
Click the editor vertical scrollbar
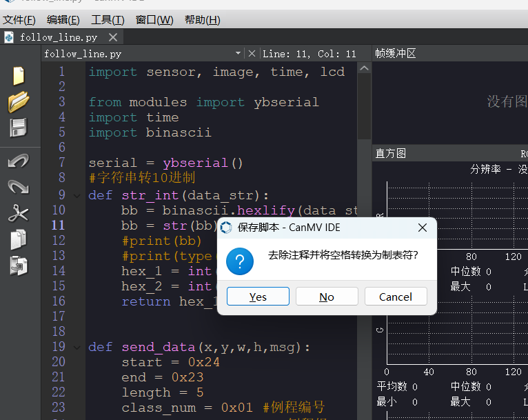[x=364, y=103]
